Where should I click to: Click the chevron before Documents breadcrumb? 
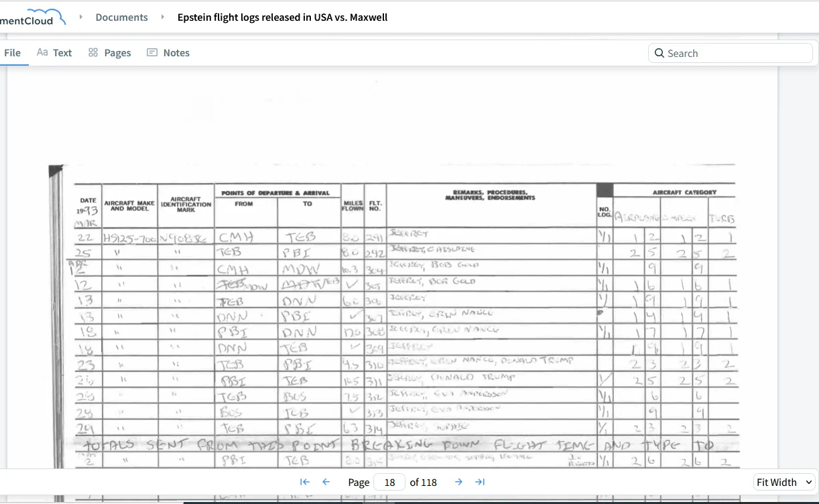[x=82, y=17]
